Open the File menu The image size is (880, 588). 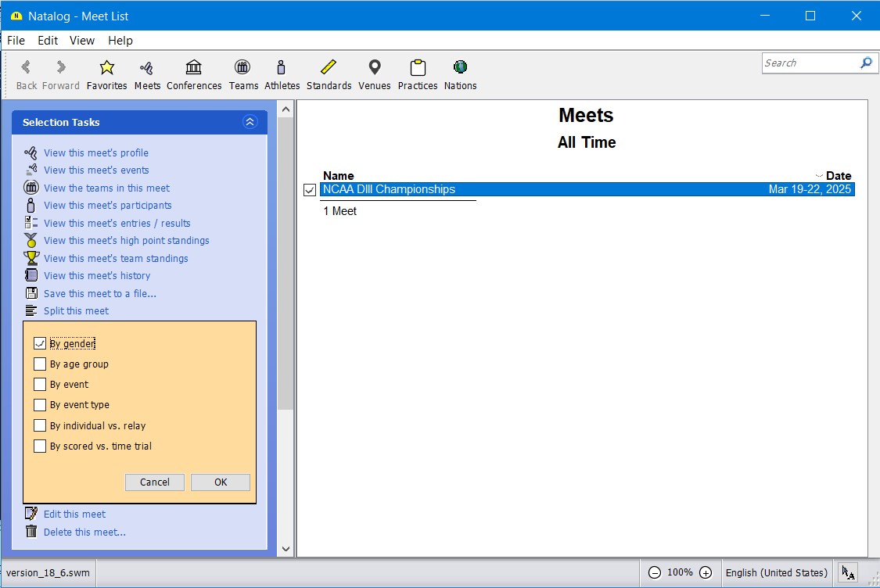click(16, 41)
